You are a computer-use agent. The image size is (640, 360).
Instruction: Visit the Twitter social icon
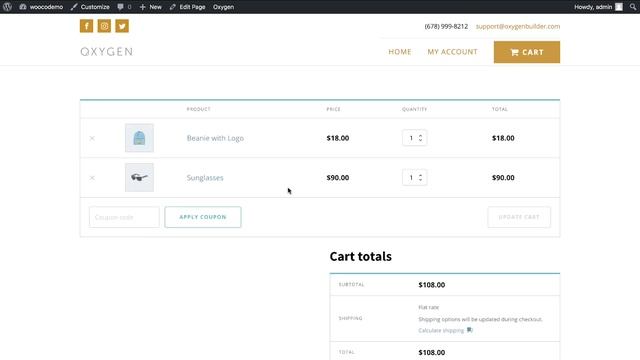point(122,26)
